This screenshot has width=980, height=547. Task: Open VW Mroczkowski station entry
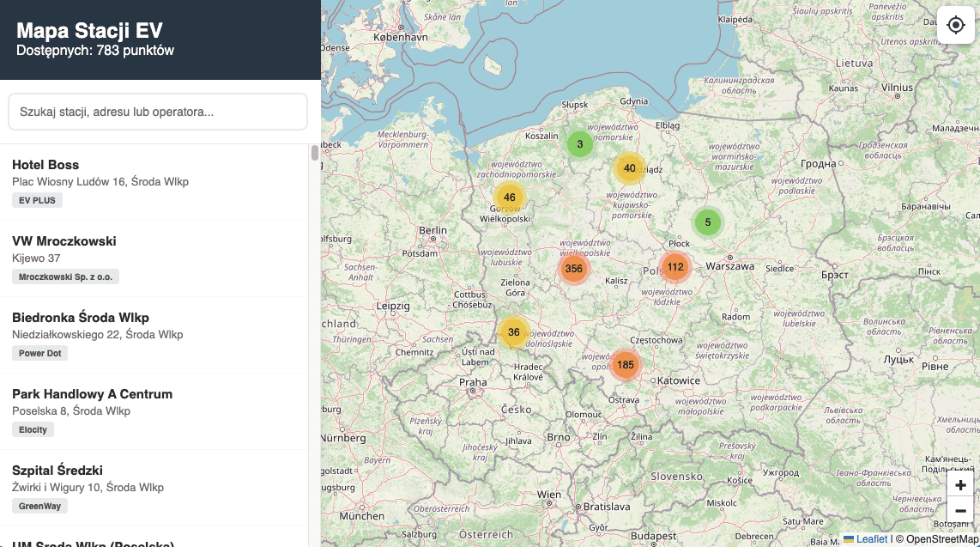click(154, 258)
